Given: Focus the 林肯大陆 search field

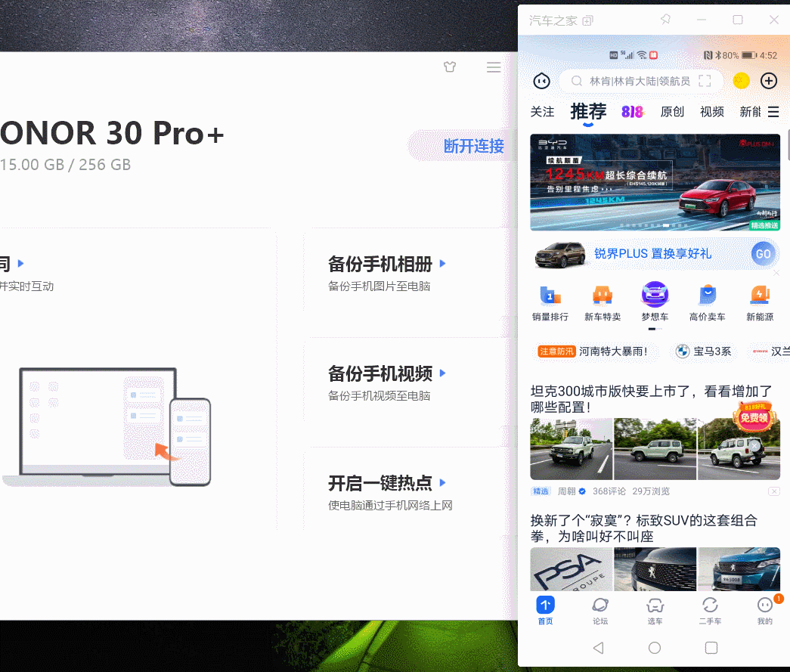Looking at the screenshot, I should coord(641,81).
